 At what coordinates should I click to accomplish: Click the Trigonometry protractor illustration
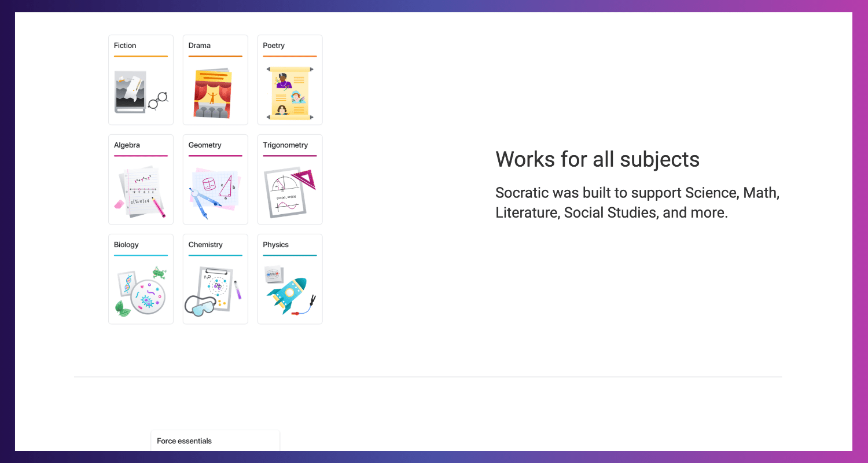(290, 193)
